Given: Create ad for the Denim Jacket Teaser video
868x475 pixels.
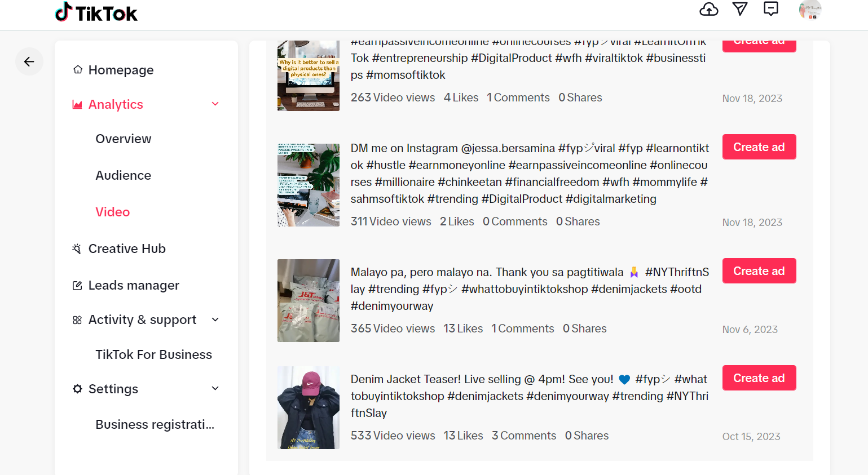Looking at the screenshot, I should 759,378.
